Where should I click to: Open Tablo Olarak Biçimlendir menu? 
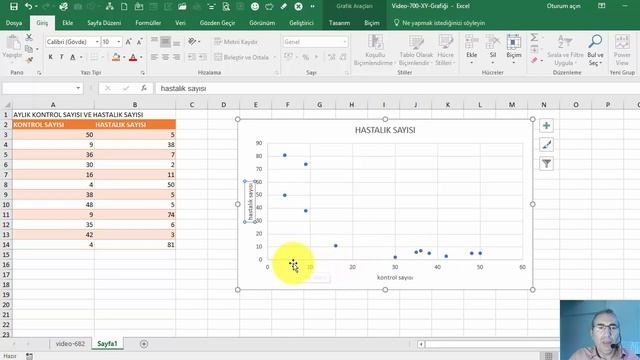(416, 50)
